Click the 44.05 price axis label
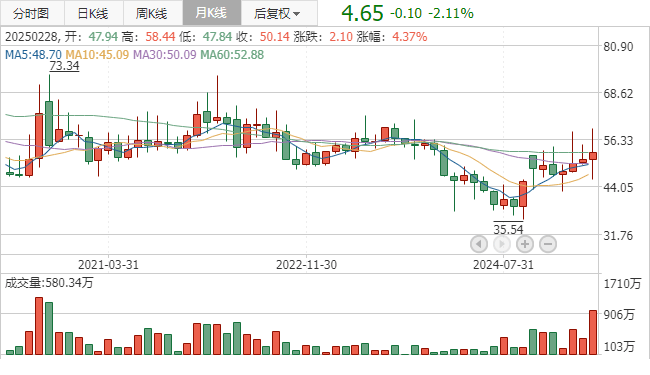Viewport: 650px width, 375px height. point(618,187)
